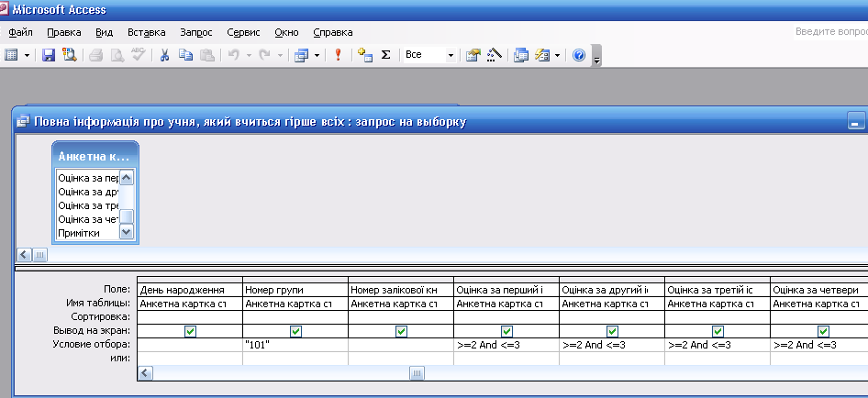Uncheck Show box for Номер групи column
868x398 pixels.
[295, 331]
